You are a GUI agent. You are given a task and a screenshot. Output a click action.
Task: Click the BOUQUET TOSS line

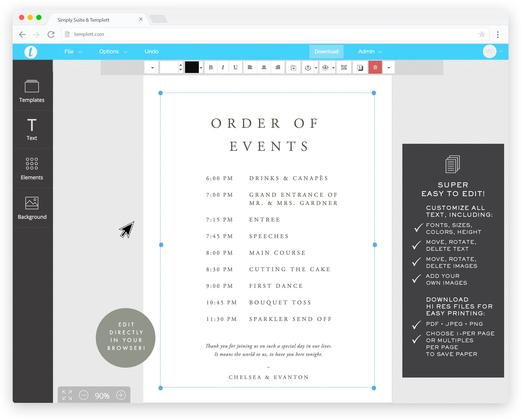(x=280, y=302)
